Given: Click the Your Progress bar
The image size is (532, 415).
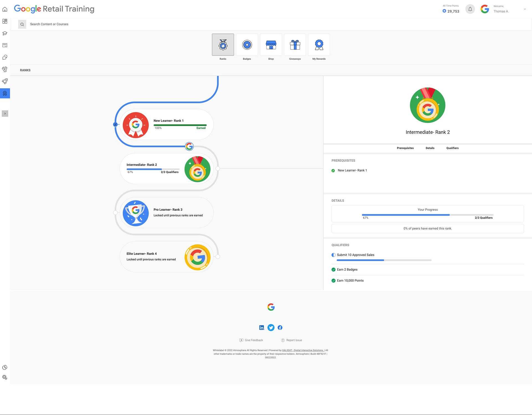Looking at the screenshot, I should click(427, 215).
